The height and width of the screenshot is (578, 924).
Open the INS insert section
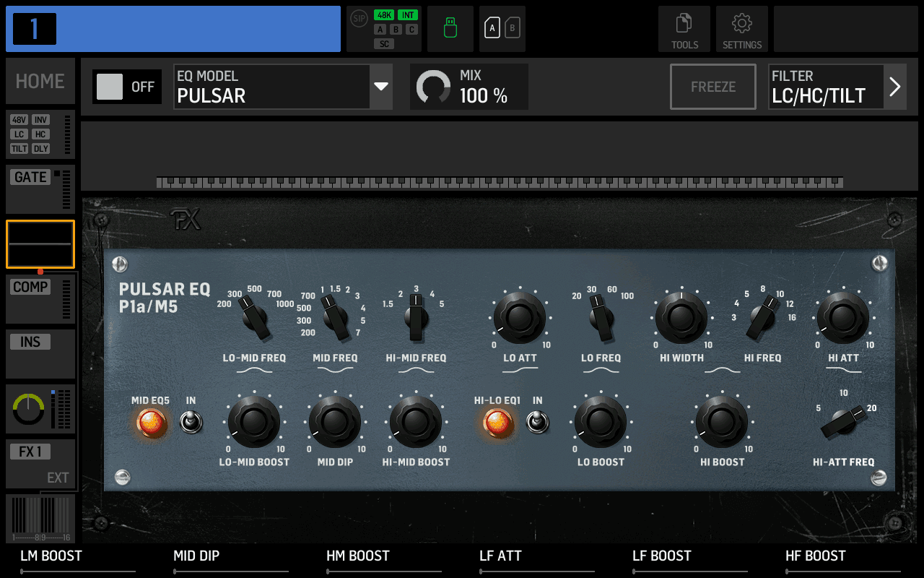(40, 354)
